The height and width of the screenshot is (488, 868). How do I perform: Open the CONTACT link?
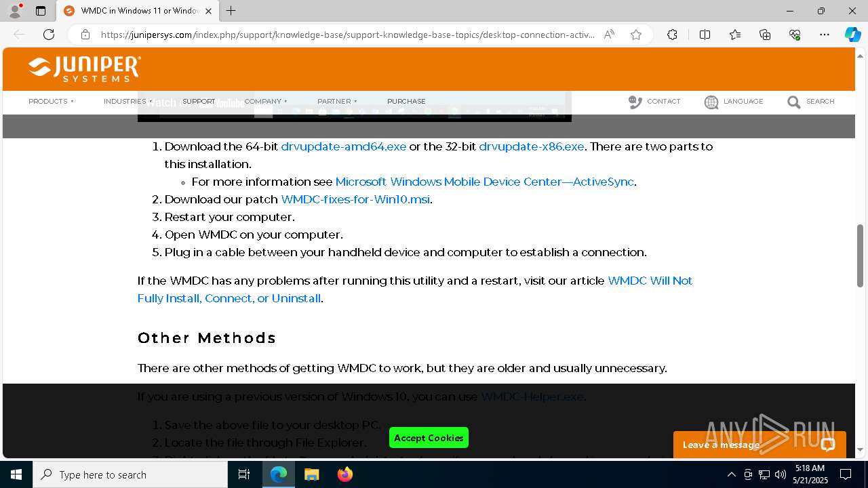click(x=663, y=101)
